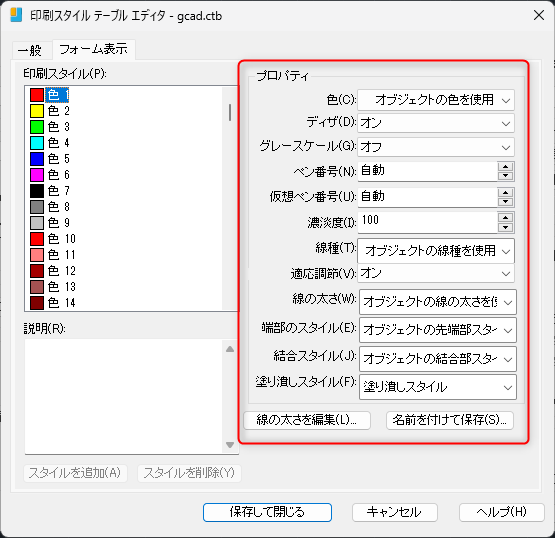Image resolution: width=555 pixels, height=538 pixels.
Task: Click 線の太さを編集(L) button
Action: [307, 420]
